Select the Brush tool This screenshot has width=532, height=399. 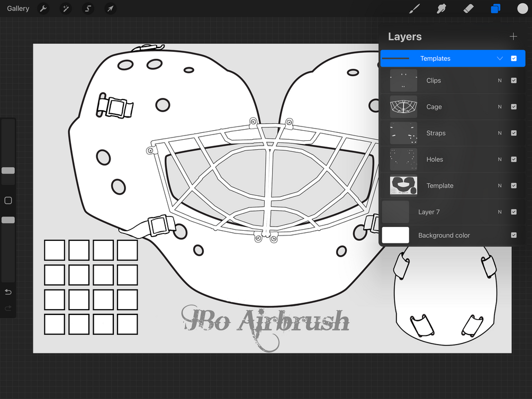(x=415, y=8)
